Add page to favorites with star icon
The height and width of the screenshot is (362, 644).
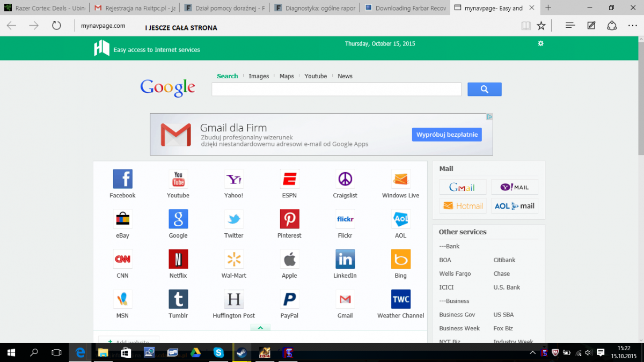tap(541, 26)
